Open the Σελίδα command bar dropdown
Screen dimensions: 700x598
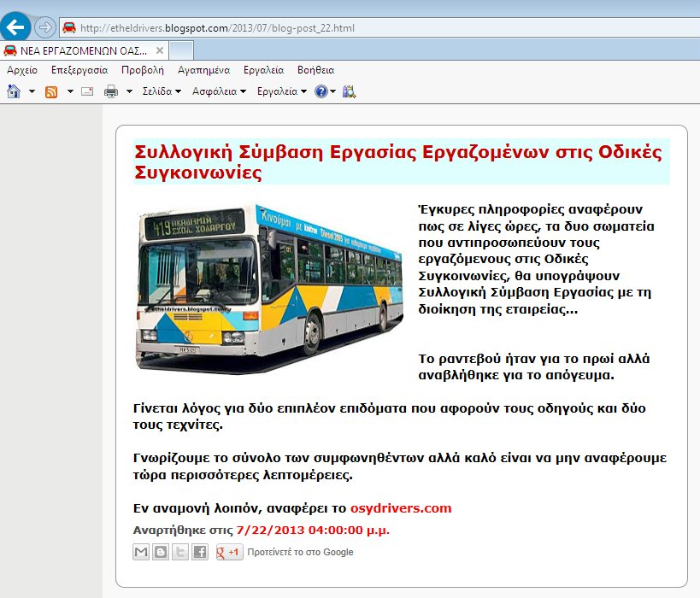(x=162, y=91)
